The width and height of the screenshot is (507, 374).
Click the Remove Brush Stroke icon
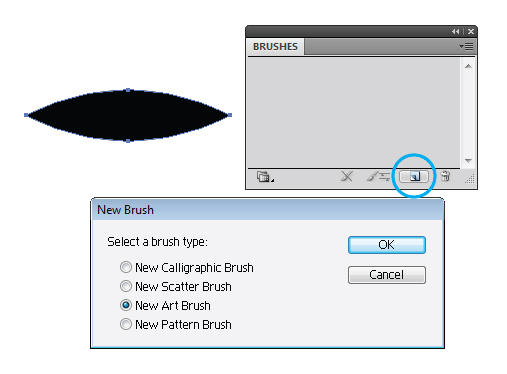[347, 176]
